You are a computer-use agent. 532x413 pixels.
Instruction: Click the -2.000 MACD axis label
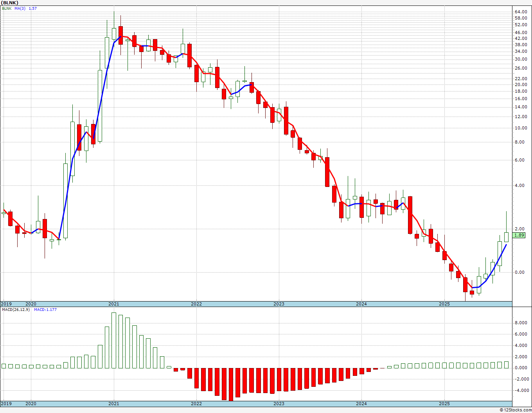click(x=521, y=379)
